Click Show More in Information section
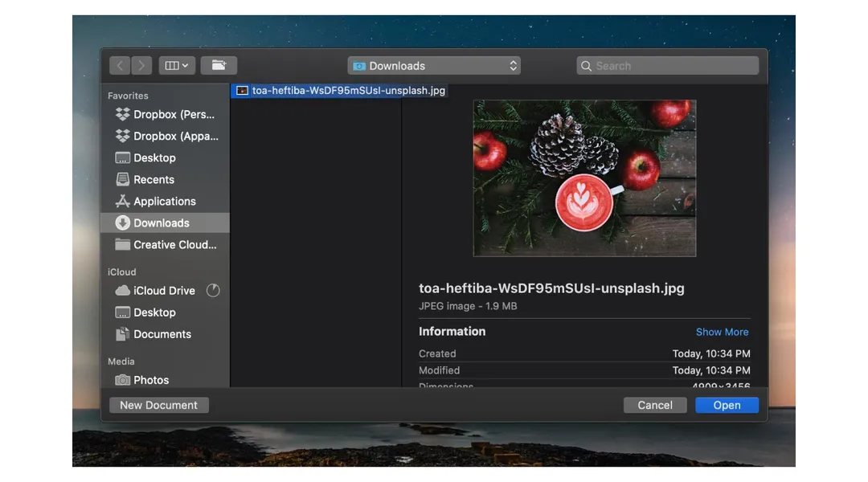The height and width of the screenshot is (482, 868). point(722,332)
